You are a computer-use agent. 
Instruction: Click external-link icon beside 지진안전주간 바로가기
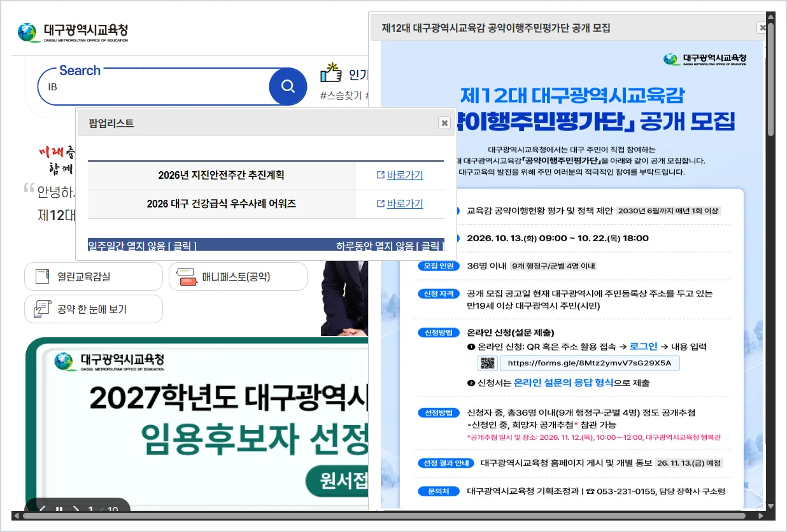[381, 175]
